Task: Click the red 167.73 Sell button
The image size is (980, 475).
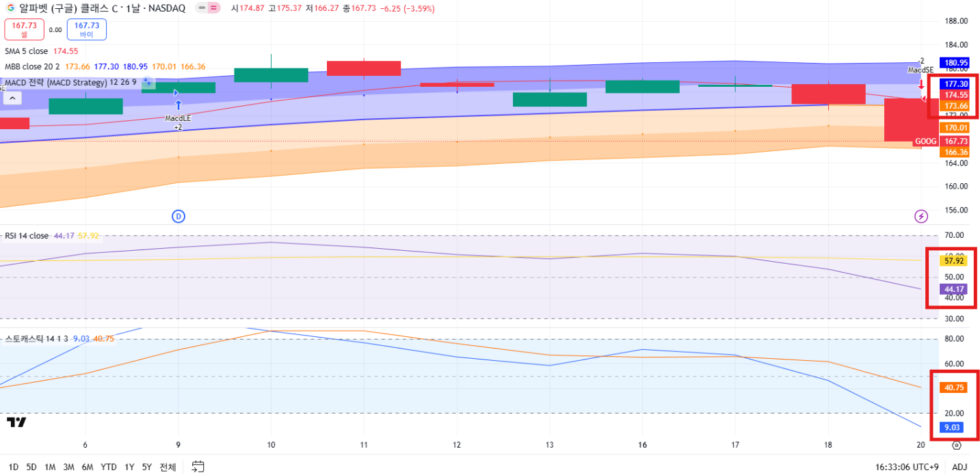Action: (x=24, y=29)
